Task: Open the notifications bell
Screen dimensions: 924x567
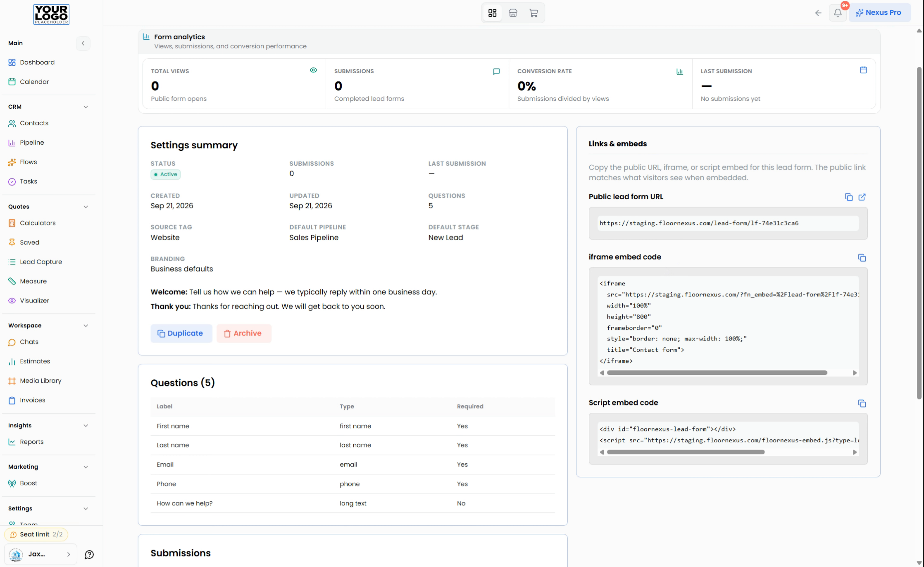Action: pos(838,13)
